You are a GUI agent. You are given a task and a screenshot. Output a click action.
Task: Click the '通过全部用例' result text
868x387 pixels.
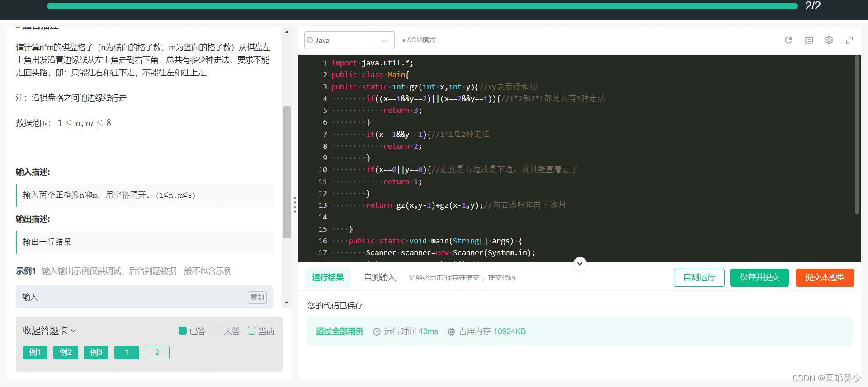click(x=340, y=331)
